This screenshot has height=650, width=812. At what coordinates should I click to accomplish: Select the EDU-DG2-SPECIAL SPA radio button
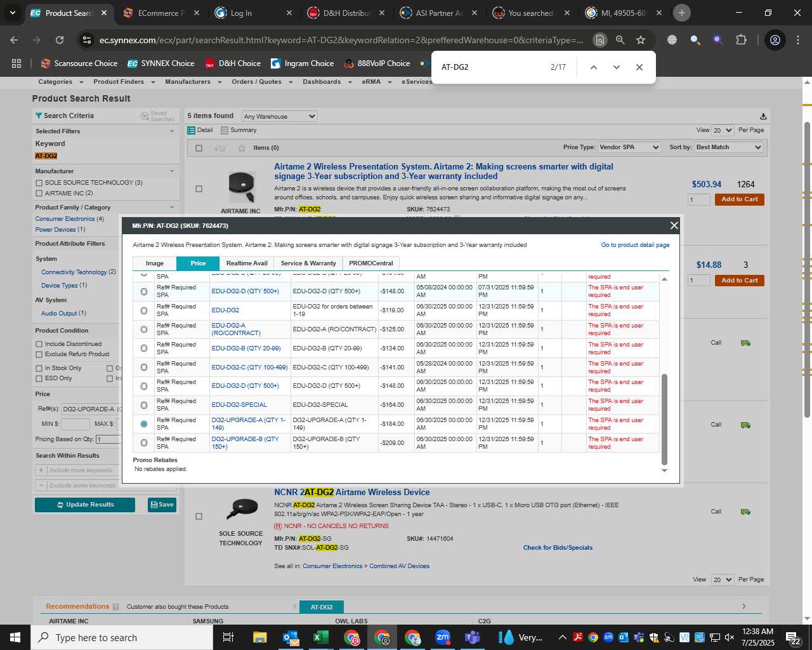point(144,405)
